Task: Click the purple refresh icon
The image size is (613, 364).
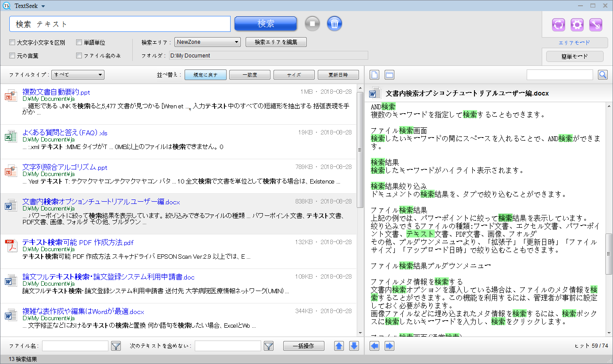Action: pos(559,25)
